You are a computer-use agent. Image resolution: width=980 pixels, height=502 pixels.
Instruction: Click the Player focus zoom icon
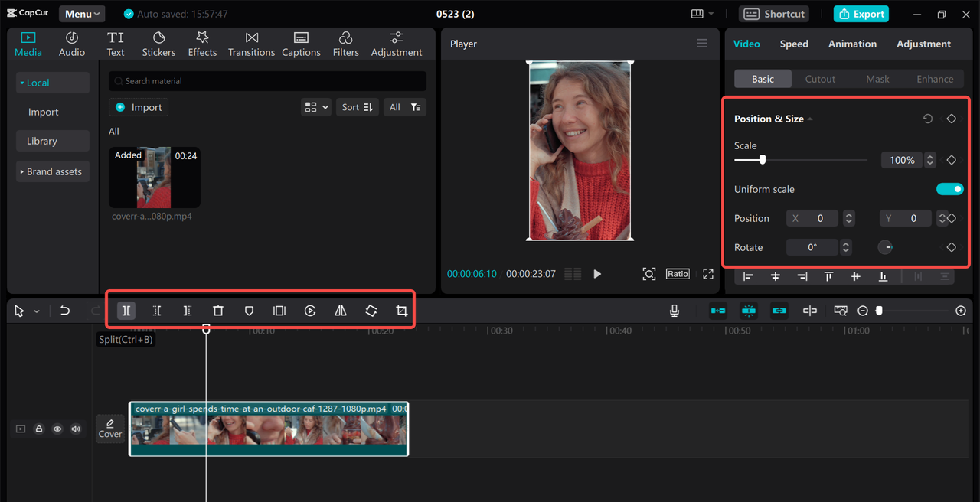[x=649, y=274]
